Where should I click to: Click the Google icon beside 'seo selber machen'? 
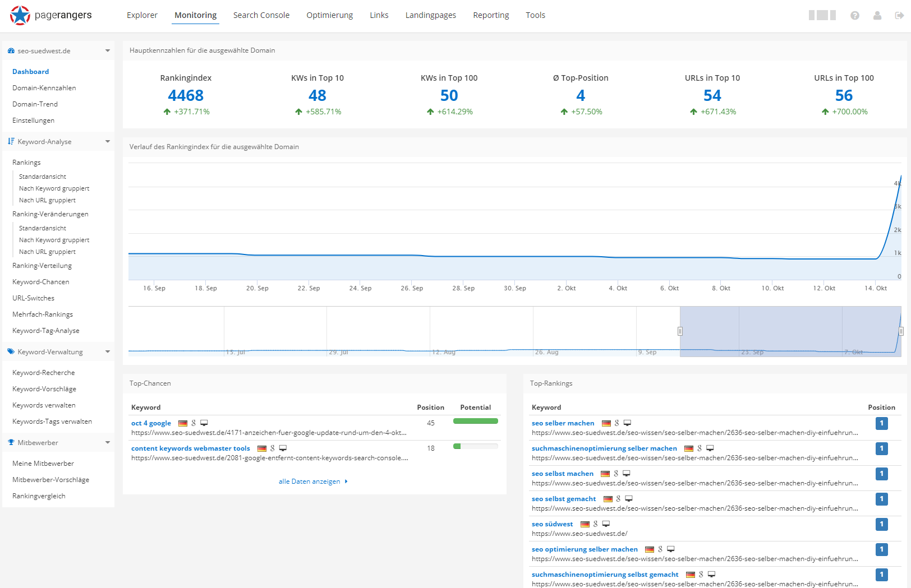(616, 423)
